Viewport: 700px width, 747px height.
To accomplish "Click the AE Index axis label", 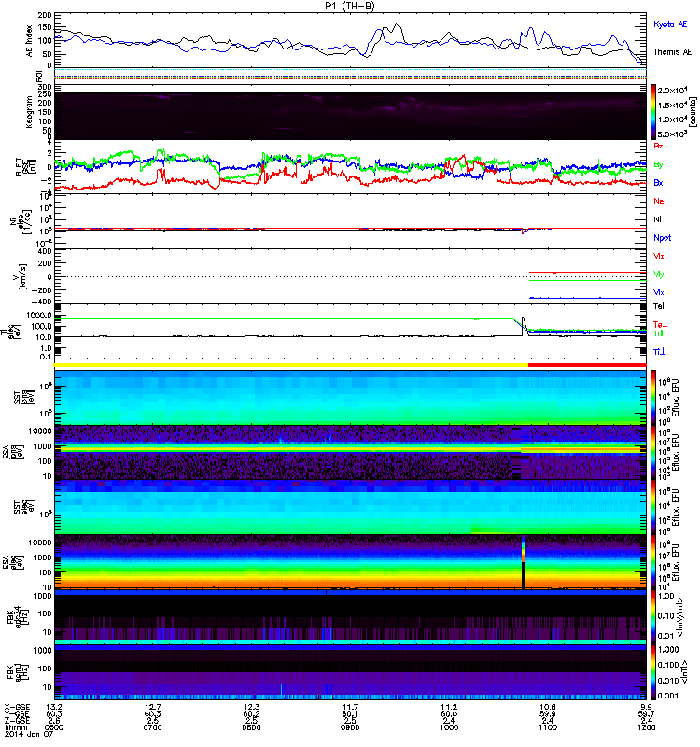I will [x=30, y=41].
